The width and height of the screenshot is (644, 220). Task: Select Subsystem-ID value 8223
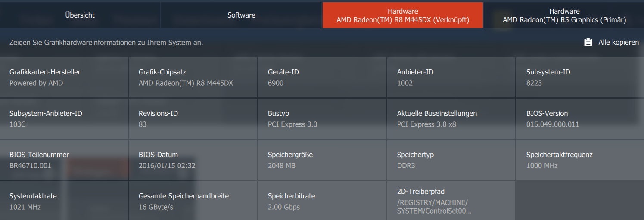point(534,83)
